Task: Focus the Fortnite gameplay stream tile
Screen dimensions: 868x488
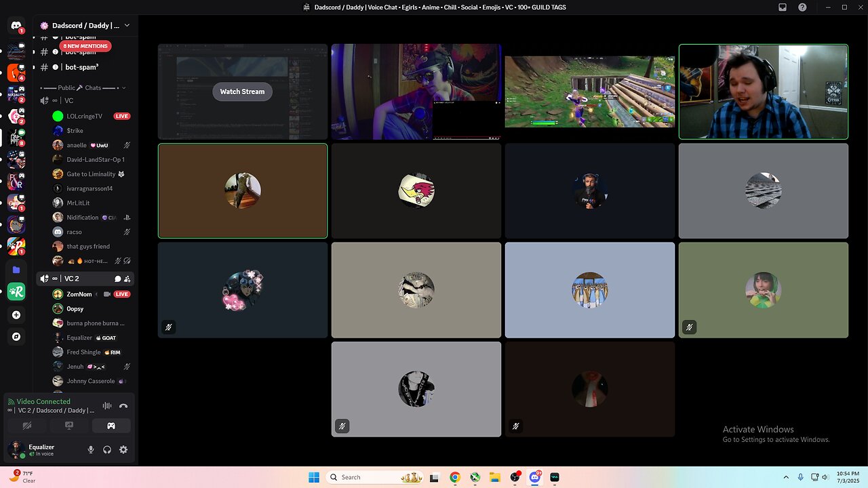Action: click(x=590, y=91)
